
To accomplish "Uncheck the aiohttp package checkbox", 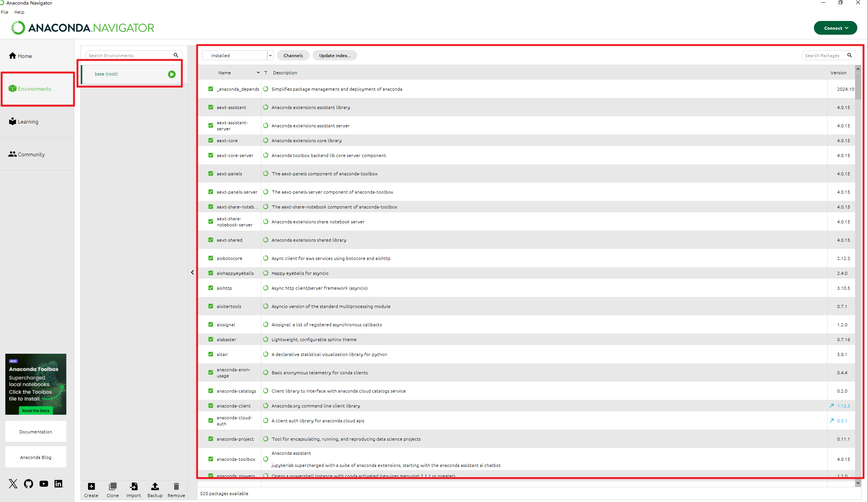I will click(211, 288).
